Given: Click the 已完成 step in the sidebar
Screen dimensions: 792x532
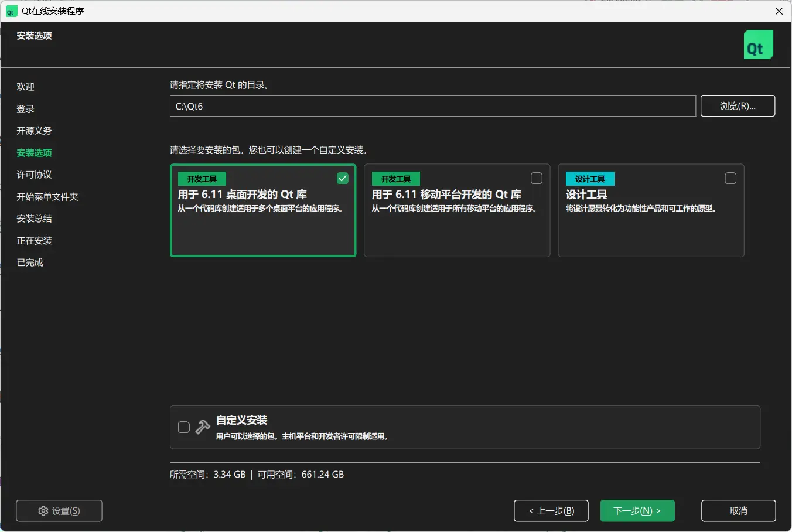Looking at the screenshot, I should tap(30, 262).
